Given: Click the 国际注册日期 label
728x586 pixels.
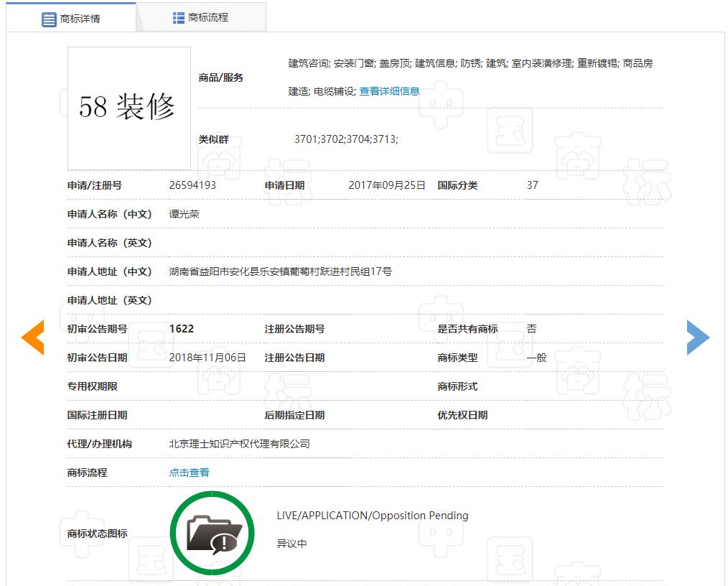Looking at the screenshot, I should [x=97, y=415].
